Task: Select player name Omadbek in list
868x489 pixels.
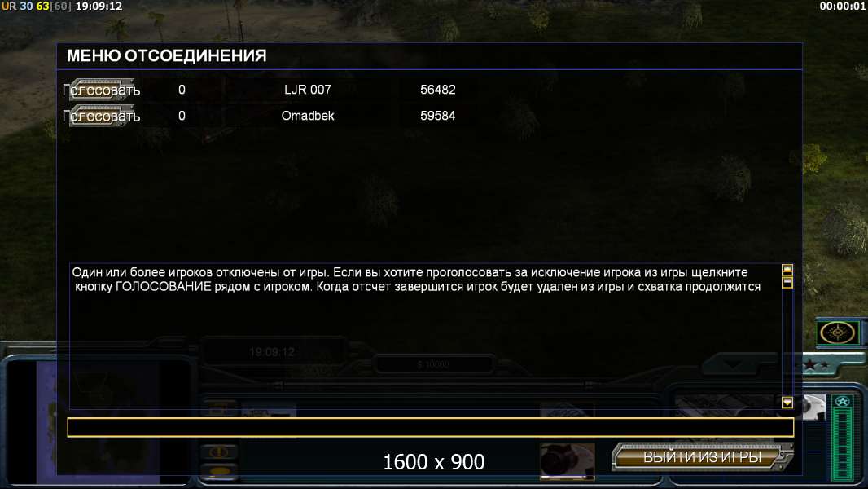Action: [x=308, y=116]
